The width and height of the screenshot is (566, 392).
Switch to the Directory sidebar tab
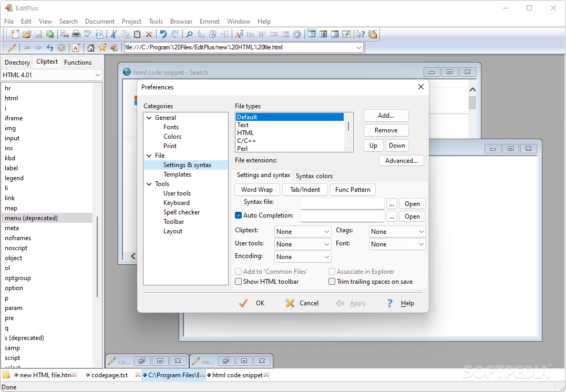click(x=17, y=62)
